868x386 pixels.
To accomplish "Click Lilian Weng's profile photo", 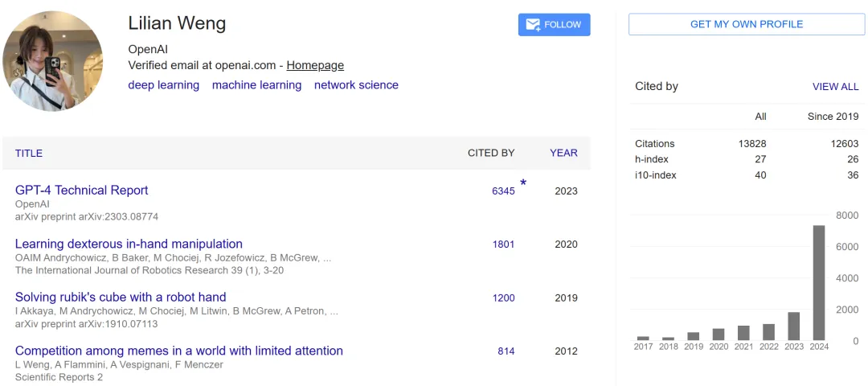I will (x=52, y=61).
